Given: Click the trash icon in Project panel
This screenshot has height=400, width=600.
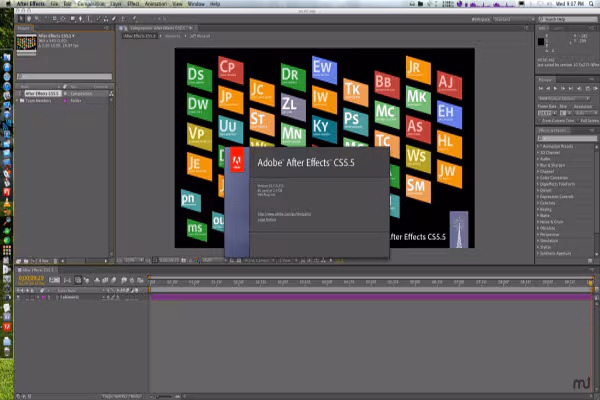Looking at the screenshot, I should 55,261.
